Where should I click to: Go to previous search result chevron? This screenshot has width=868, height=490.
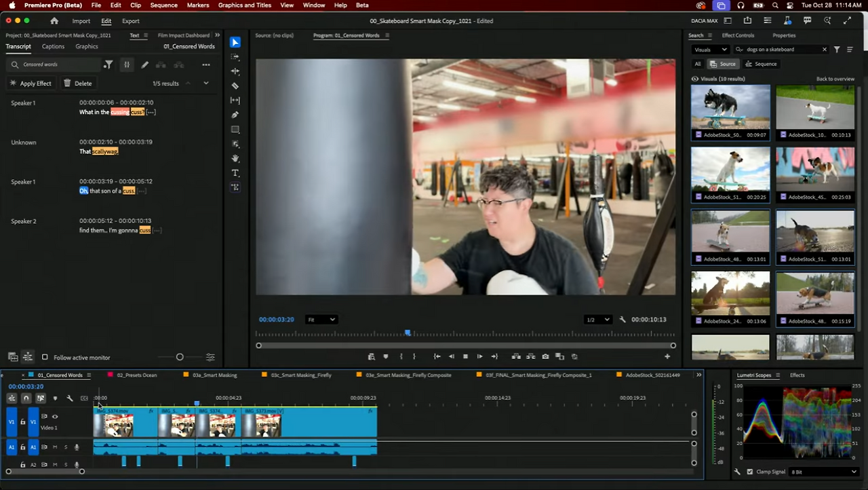[x=188, y=83]
